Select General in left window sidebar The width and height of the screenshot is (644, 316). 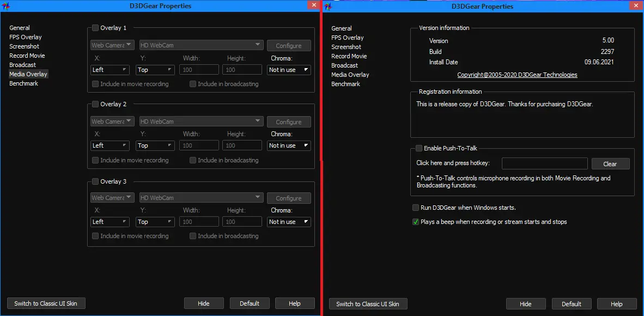pyautogui.click(x=20, y=28)
